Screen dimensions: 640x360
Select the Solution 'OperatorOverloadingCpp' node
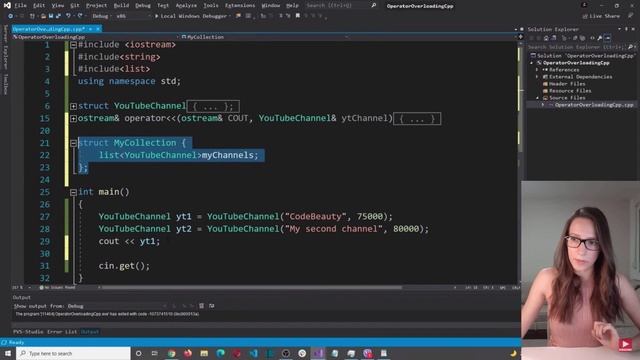[x=582, y=56]
